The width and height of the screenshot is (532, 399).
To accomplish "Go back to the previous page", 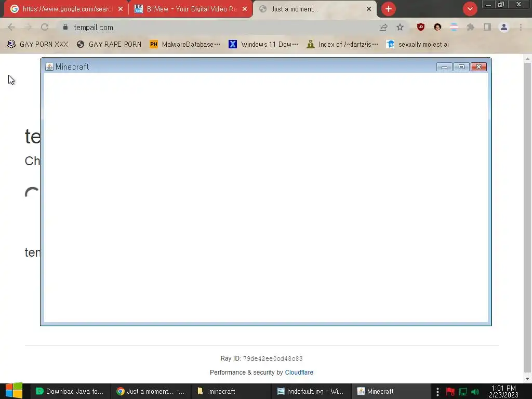I will point(11,27).
